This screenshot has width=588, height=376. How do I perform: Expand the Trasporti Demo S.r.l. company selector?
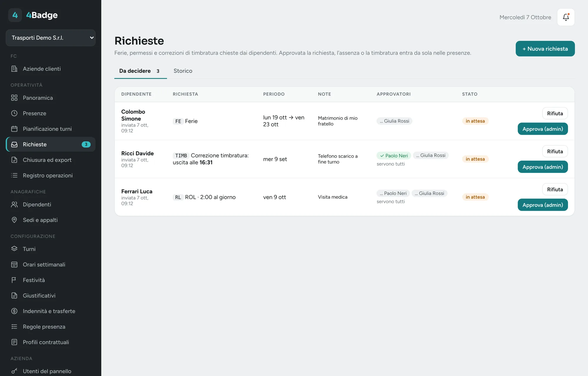pos(51,38)
